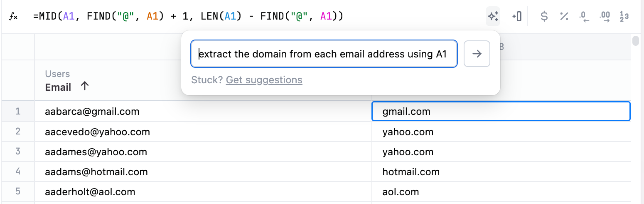The image size is (644, 204).
Task: Open the Get suggestions link
Action: click(x=264, y=80)
